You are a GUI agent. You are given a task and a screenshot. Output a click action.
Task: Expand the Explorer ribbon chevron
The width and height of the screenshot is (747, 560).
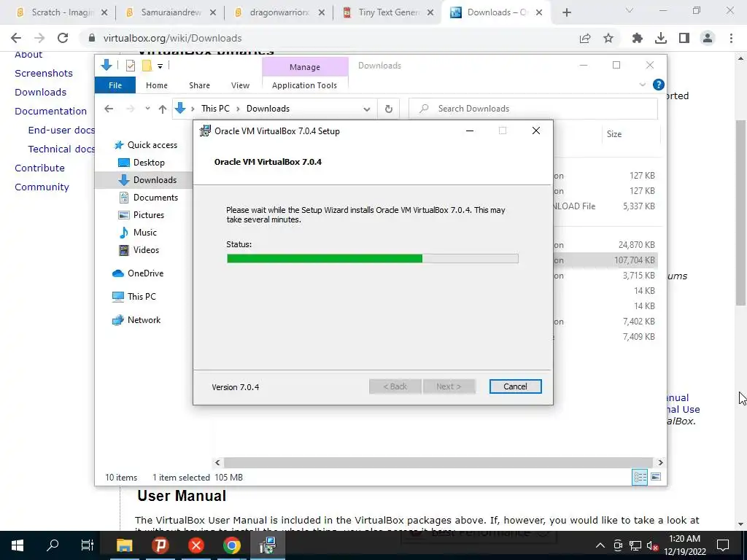pos(642,85)
